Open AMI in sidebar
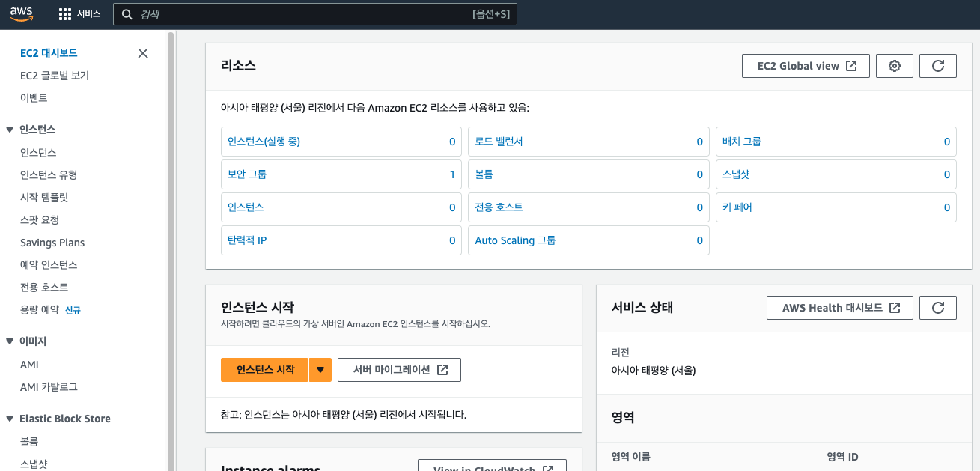 click(x=29, y=365)
